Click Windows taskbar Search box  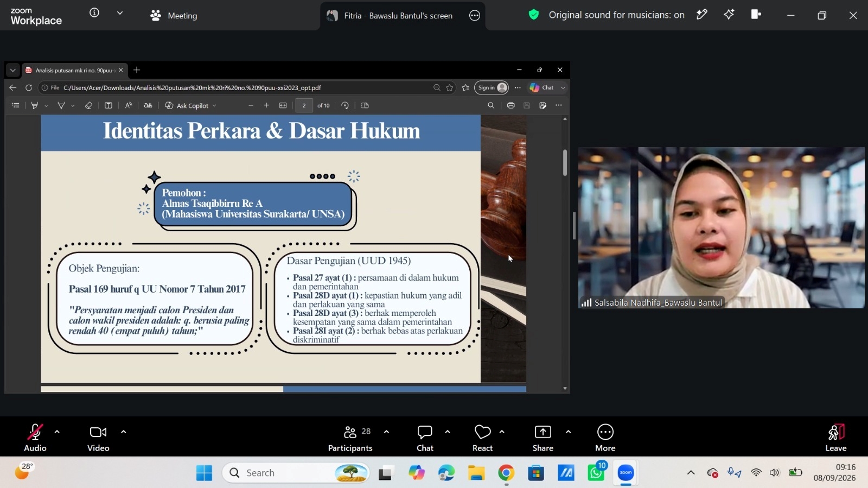pos(296,473)
